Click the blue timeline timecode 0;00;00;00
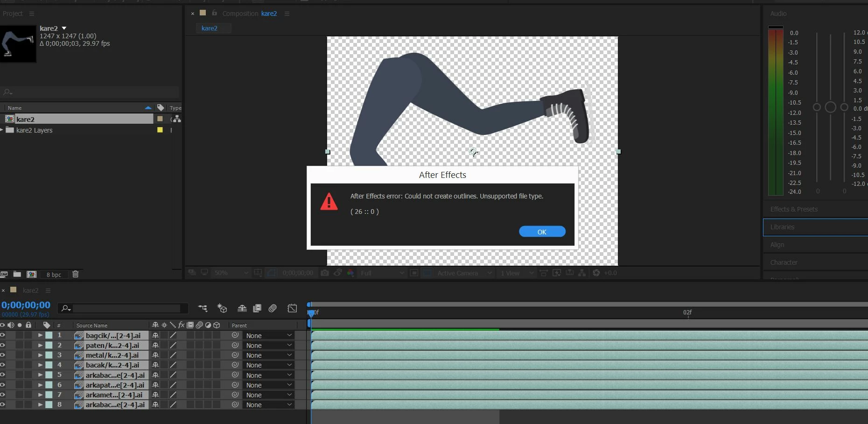The height and width of the screenshot is (424, 868). (26, 305)
